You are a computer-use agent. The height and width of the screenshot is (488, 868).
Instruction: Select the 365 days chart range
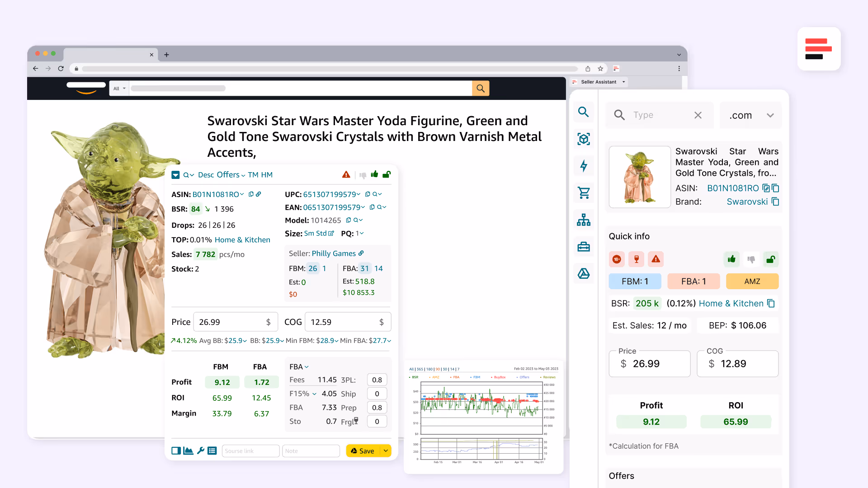[x=420, y=369]
